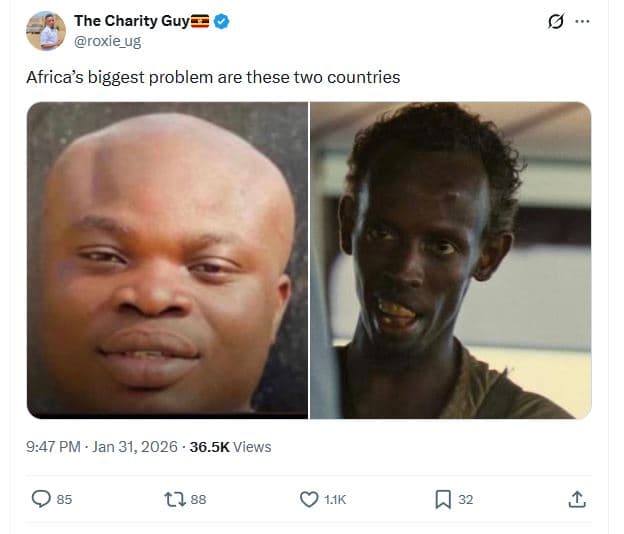Click the tweet text about two countries
The width and height of the screenshot is (624, 534).
213,77
